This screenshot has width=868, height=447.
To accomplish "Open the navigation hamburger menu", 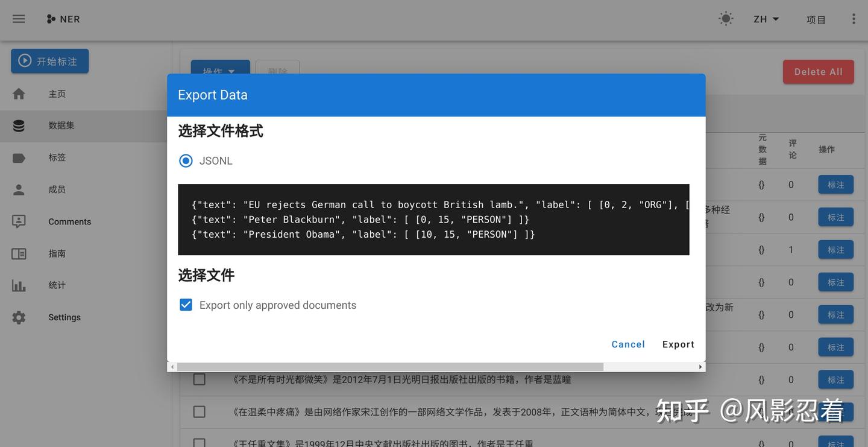I will point(19,19).
